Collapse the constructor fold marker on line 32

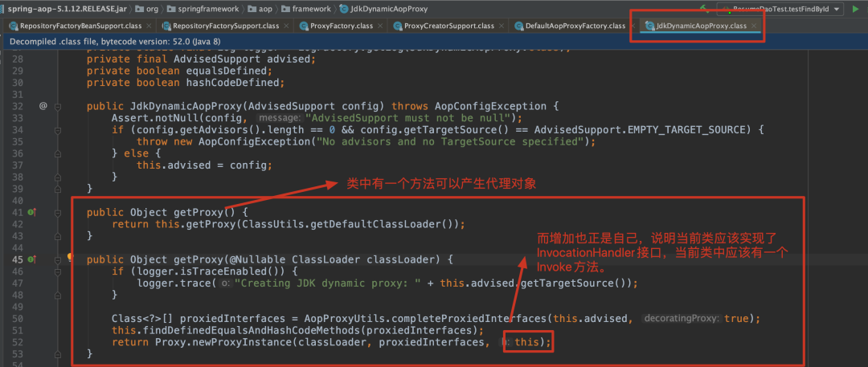pos(58,106)
